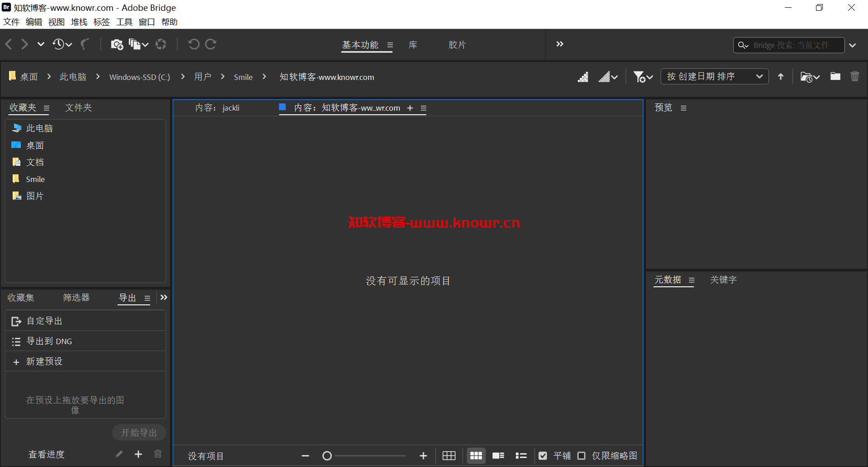Switch to 库 workspace

[413, 45]
